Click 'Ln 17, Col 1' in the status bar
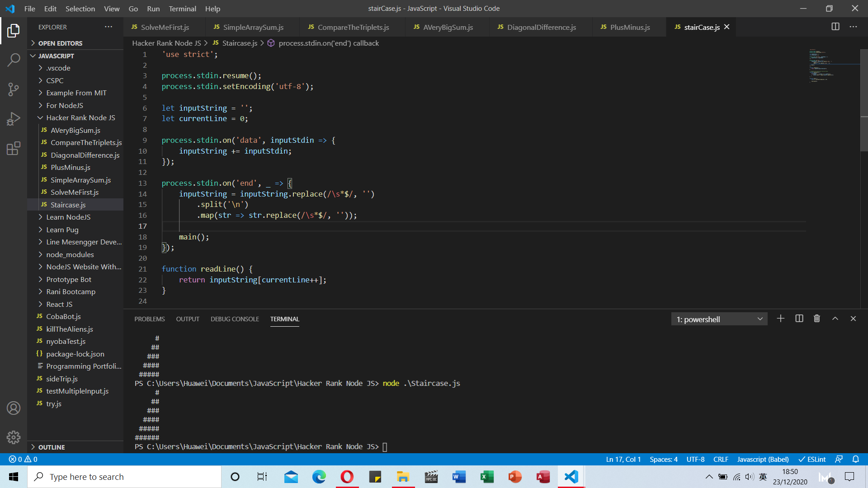 tap(623, 459)
